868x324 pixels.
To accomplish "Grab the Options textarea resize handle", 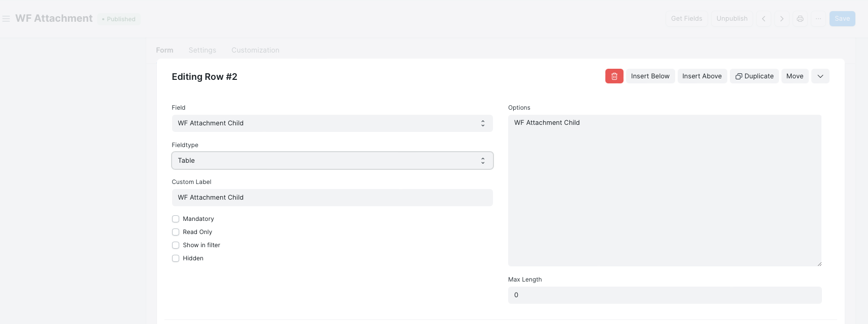I will [x=819, y=263].
